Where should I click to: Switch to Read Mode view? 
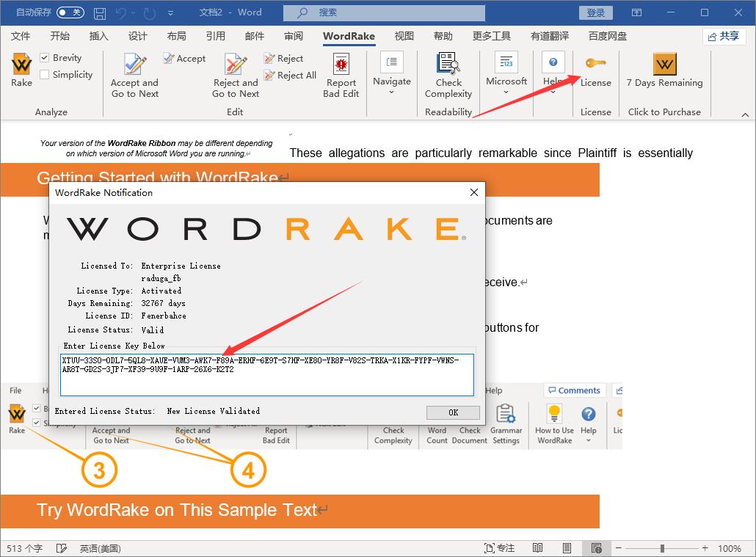[537, 548]
